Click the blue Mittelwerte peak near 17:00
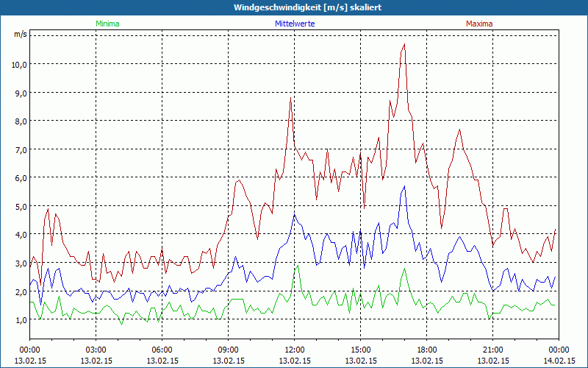Viewport: 588px width, 368px height. click(x=404, y=186)
